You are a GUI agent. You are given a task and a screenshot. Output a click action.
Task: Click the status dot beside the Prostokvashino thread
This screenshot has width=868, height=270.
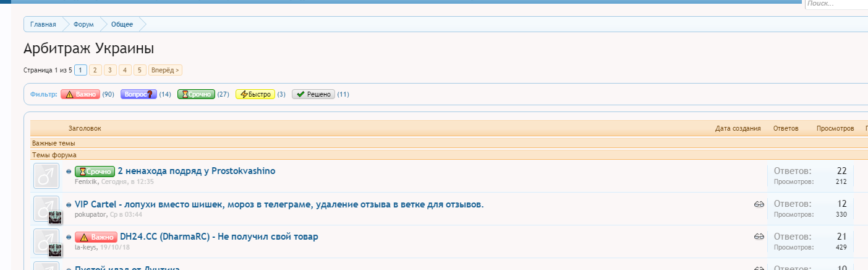(x=69, y=172)
